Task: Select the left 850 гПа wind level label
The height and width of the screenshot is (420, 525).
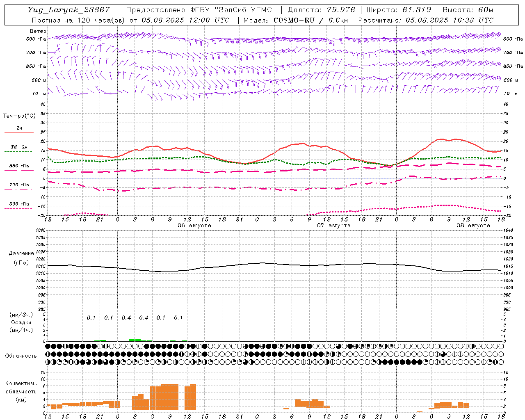Action: [36, 66]
